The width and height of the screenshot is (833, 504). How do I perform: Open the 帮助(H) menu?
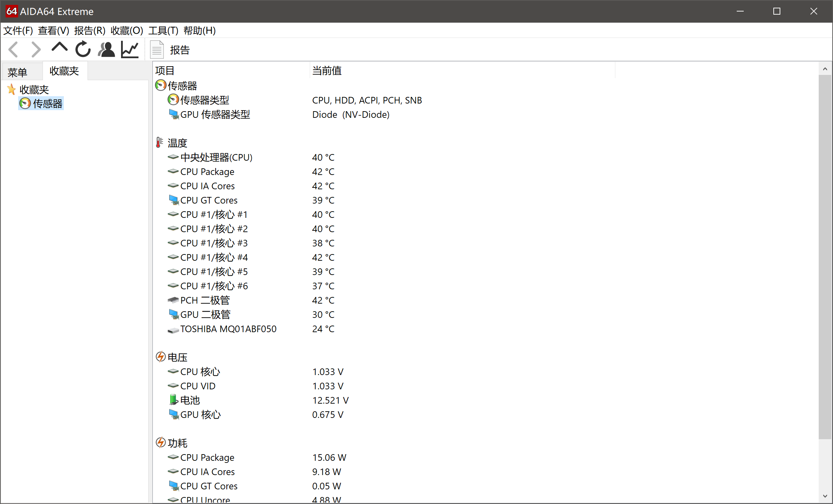200,31
